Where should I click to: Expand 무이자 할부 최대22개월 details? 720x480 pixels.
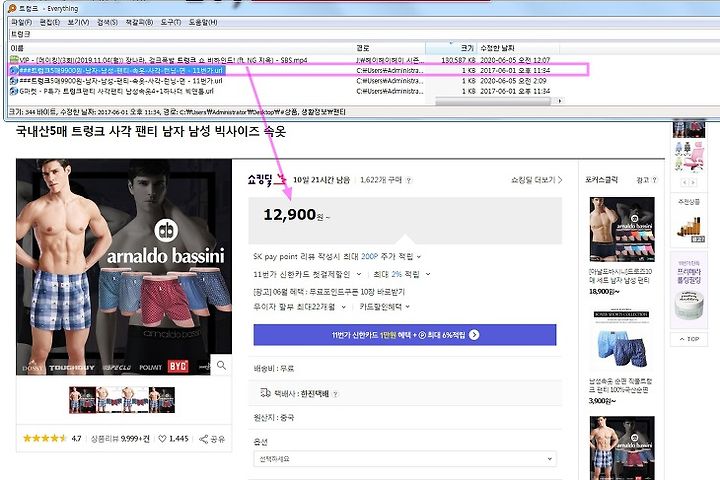(x=343, y=307)
